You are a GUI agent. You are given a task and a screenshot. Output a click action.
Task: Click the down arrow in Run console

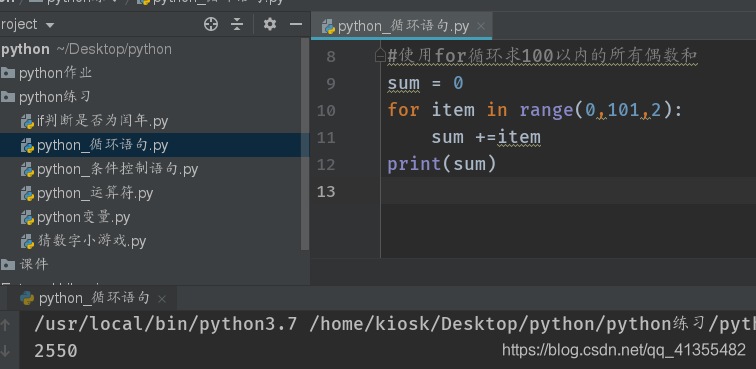(5, 350)
